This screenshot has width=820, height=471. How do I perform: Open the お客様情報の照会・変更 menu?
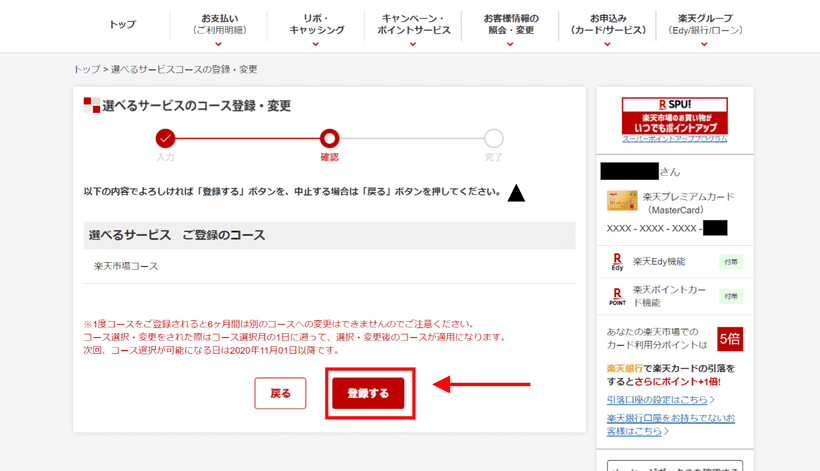[x=510, y=25]
